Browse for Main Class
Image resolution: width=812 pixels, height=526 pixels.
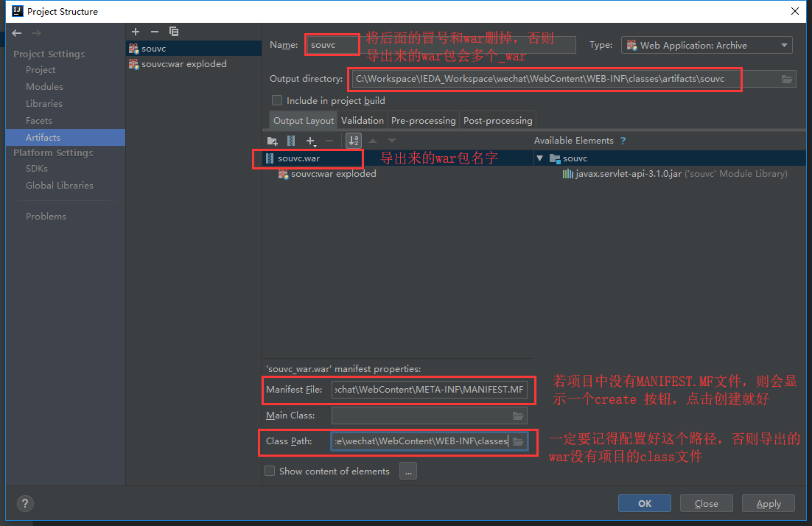[x=518, y=415]
